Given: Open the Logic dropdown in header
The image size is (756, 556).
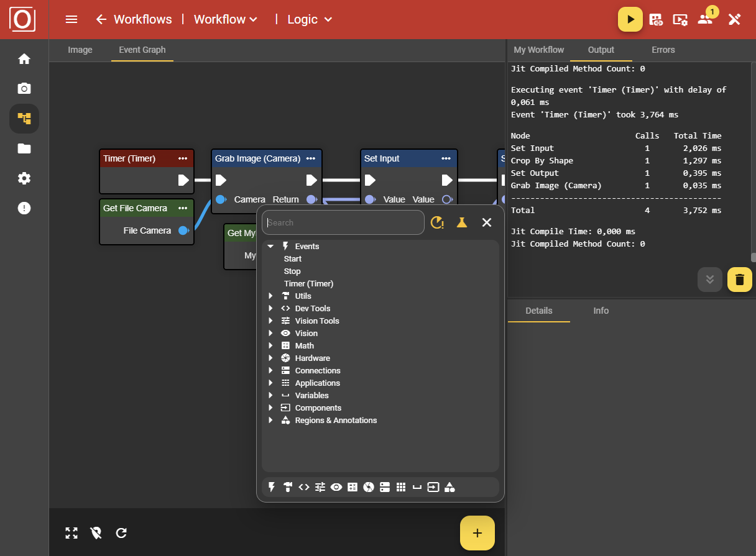Looking at the screenshot, I should click(x=310, y=19).
